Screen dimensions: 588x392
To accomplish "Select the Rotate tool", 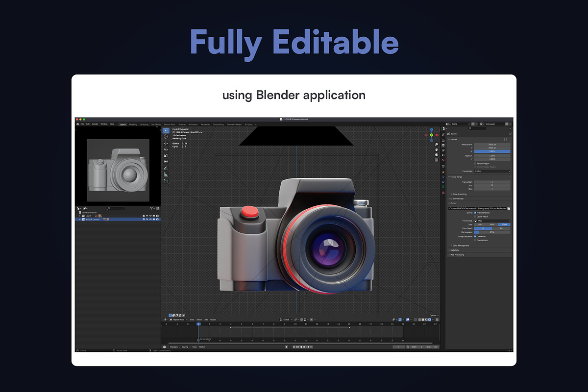I will click(x=166, y=149).
